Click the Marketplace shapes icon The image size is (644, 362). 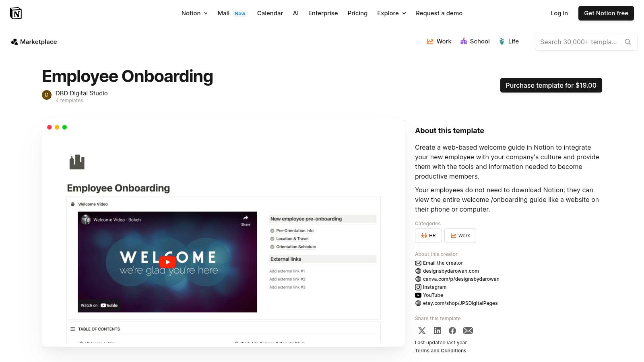coord(14,42)
